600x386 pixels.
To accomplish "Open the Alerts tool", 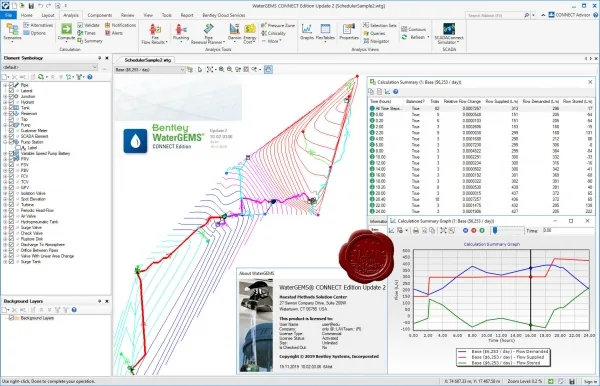I will (x=114, y=33).
